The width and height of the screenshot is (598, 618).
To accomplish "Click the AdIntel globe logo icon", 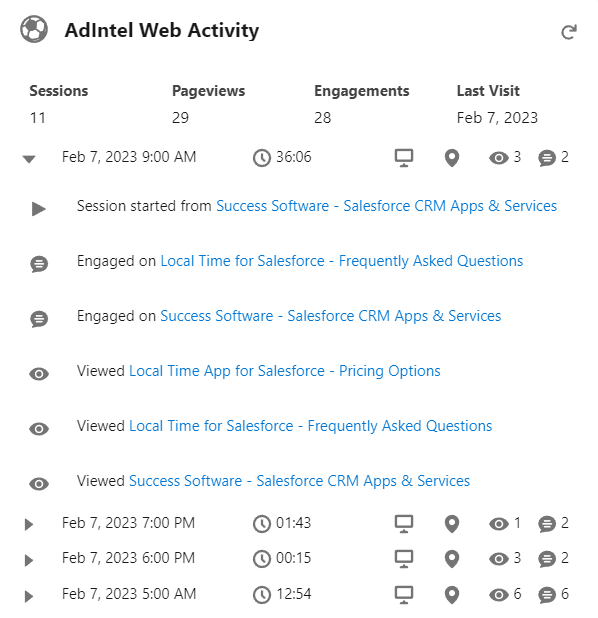I will [x=34, y=29].
